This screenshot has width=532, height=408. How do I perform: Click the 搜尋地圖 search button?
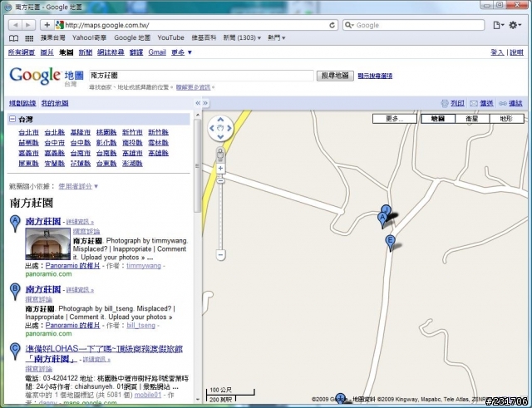tap(335, 76)
